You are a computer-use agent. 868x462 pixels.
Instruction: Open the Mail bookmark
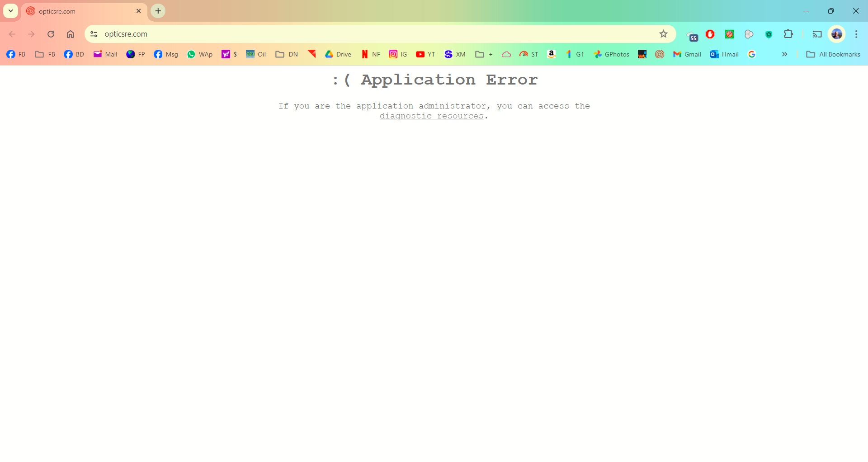pos(105,54)
